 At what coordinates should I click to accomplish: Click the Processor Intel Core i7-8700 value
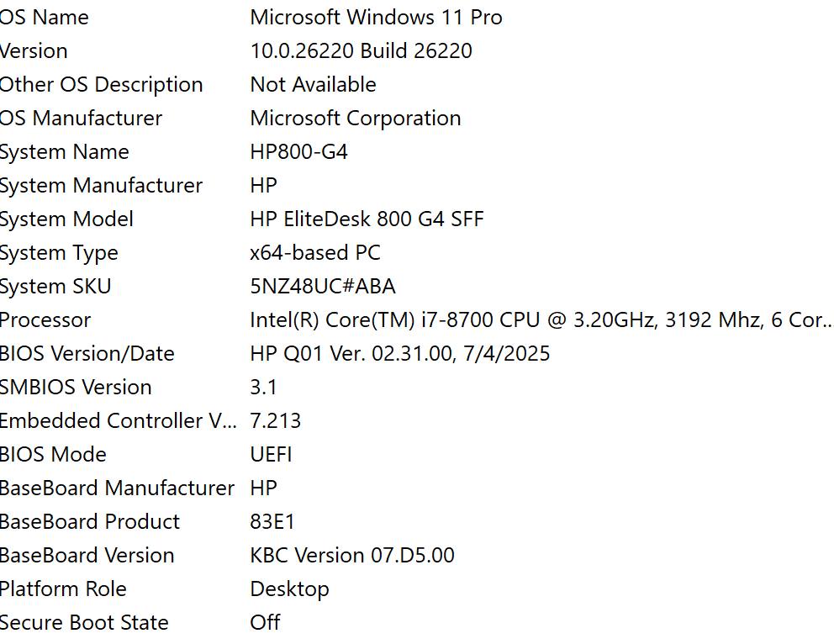point(538,320)
